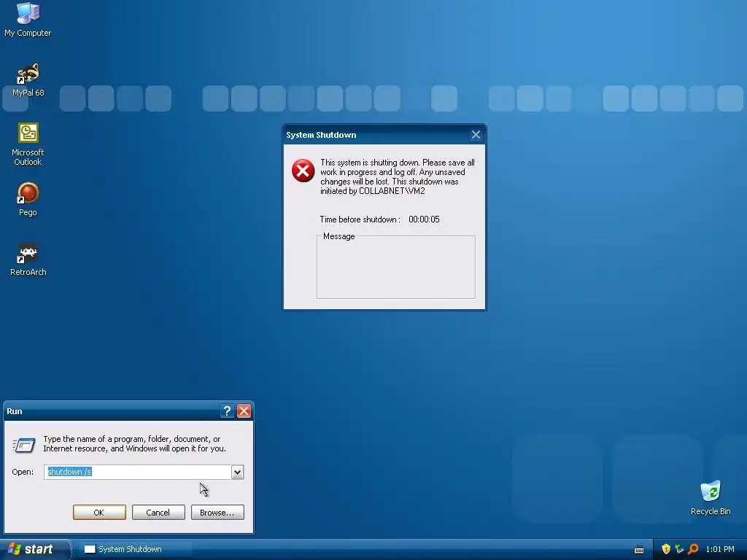Viewport: 747px width, 560px height.
Task: Select the Microsoft Outlook desktop icon
Action: tap(28, 144)
